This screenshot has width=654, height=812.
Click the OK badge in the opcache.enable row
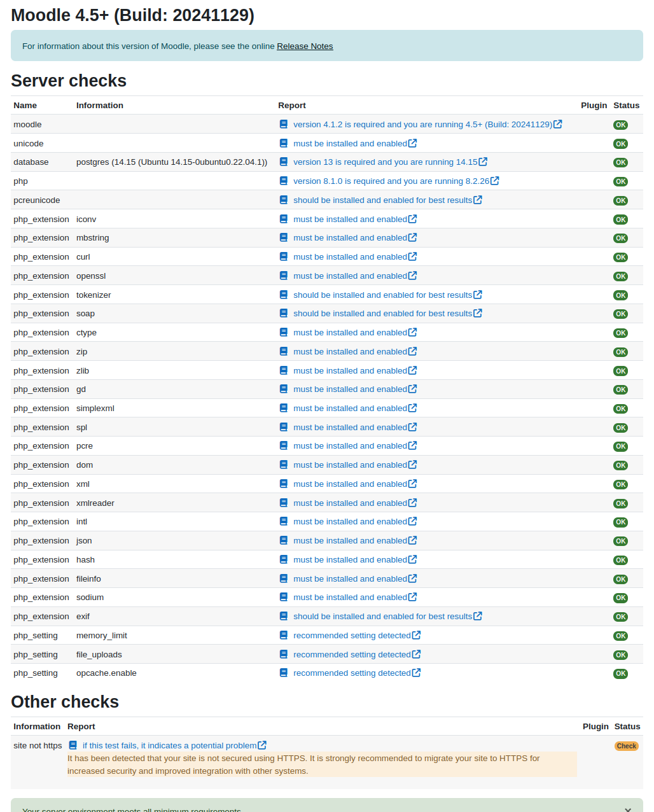[620, 673]
